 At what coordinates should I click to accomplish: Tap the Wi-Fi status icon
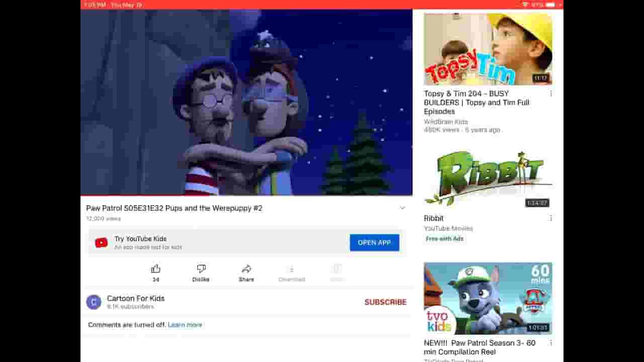click(525, 5)
